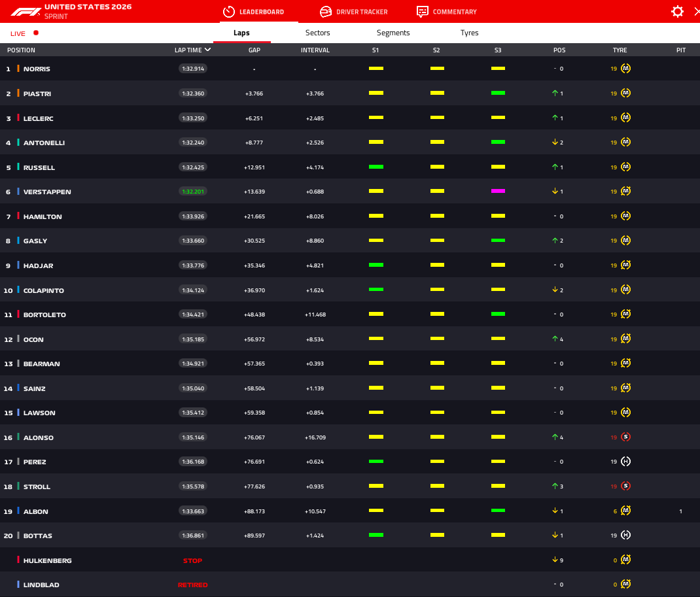Open the LAP TIME sort chevron

[x=207, y=50]
